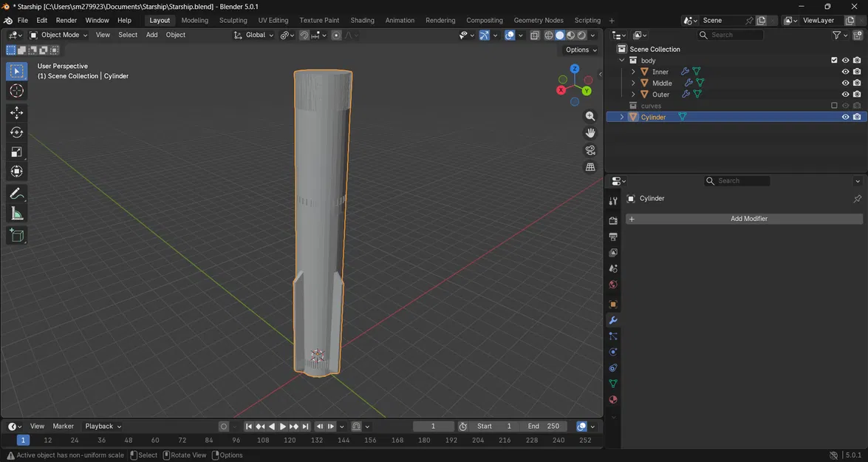Screen dimensions: 868x462
Task: Toggle the body collection checkbox
Action: click(834, 60)
